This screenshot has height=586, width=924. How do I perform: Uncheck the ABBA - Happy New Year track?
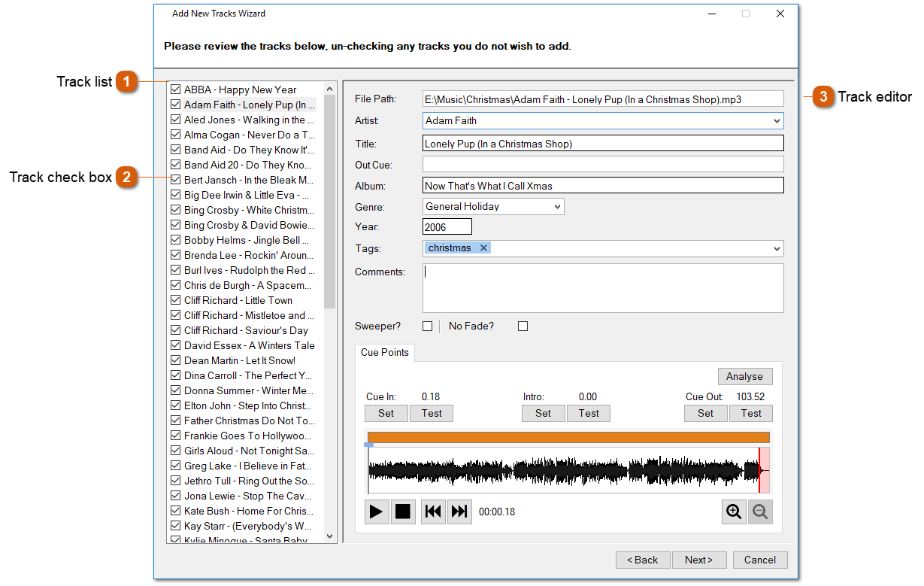point(176,90)
